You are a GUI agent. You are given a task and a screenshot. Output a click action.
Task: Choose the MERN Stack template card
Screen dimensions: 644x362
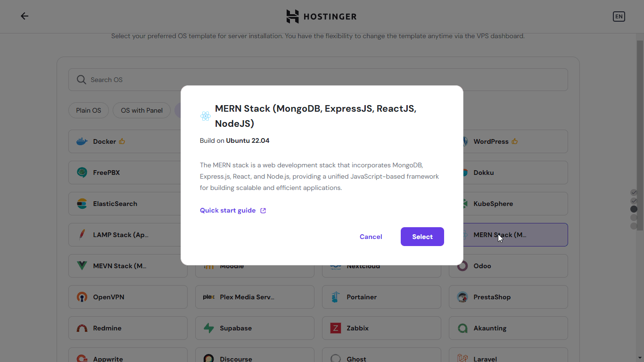coord(515,235)
